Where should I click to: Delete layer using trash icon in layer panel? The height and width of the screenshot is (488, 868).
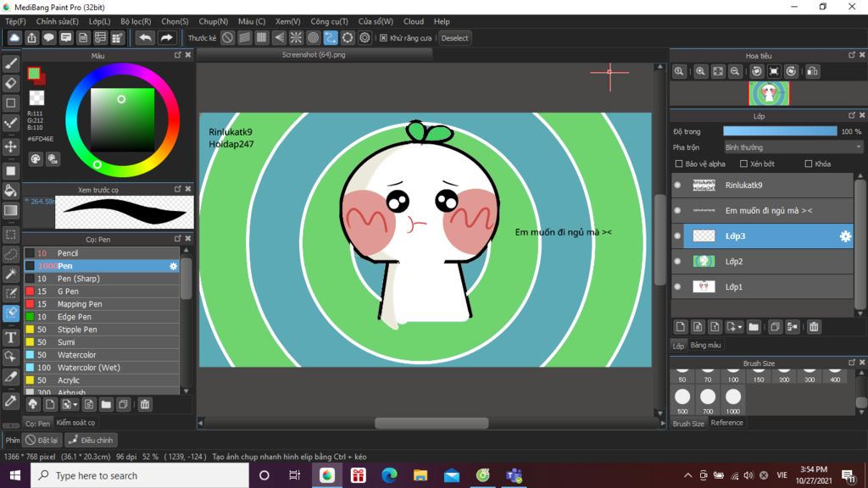point(814,327)
